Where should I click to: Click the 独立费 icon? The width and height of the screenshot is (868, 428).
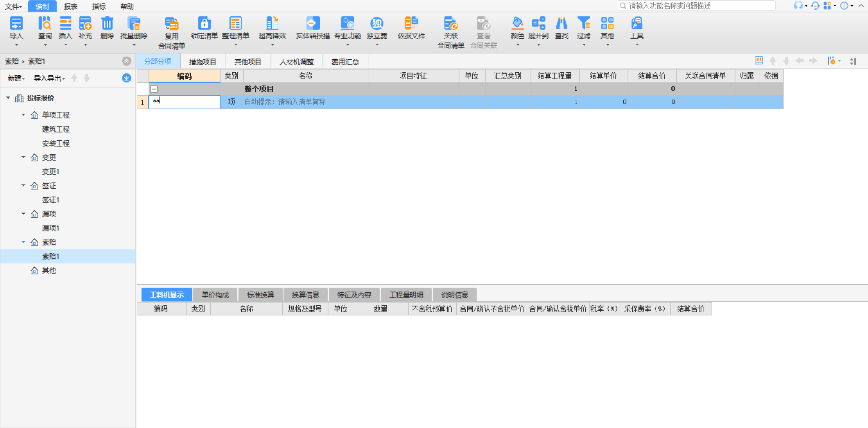coord(377,24)
